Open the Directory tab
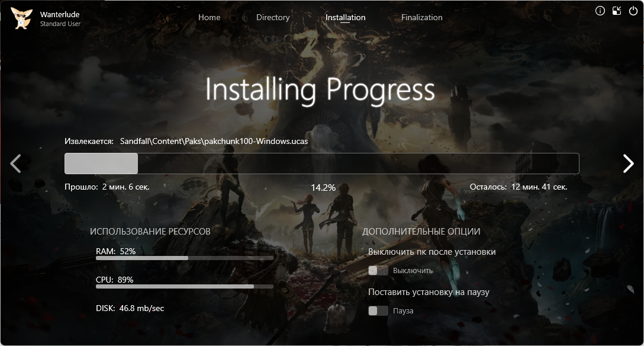This screenshot has height=346, width=644. pyautogui.click(x=273, y=18)
